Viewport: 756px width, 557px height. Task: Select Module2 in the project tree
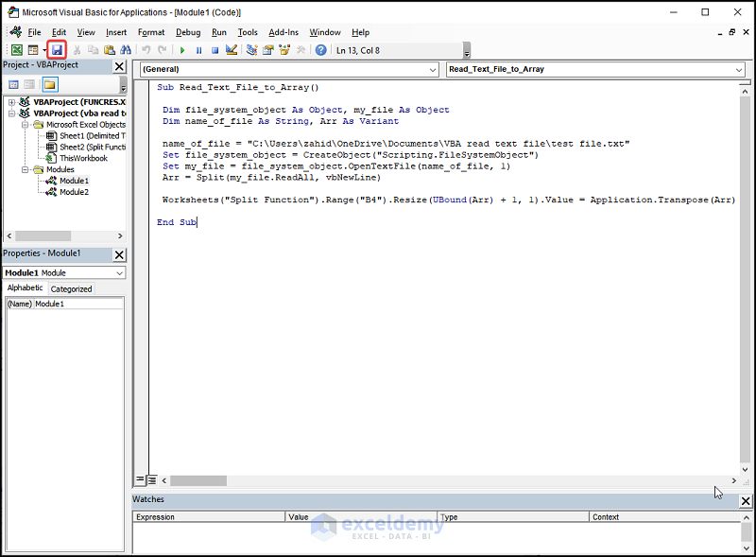point(74,192)
